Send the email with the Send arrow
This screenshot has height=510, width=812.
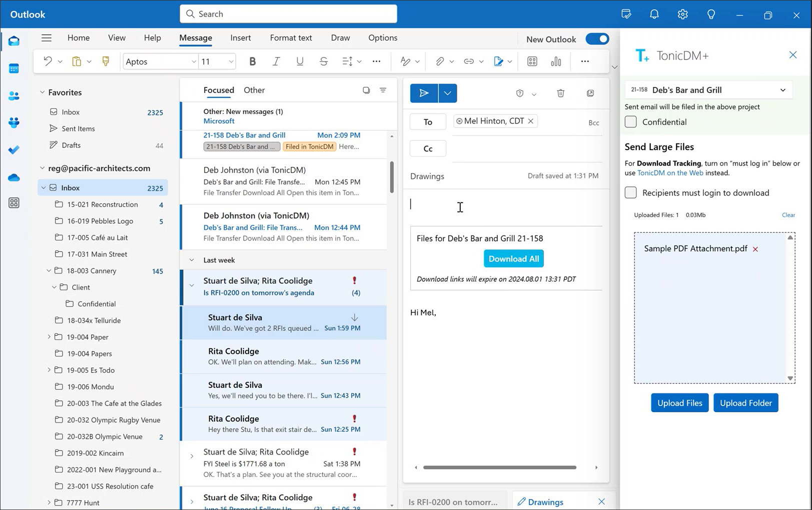(x=424, y=93)
